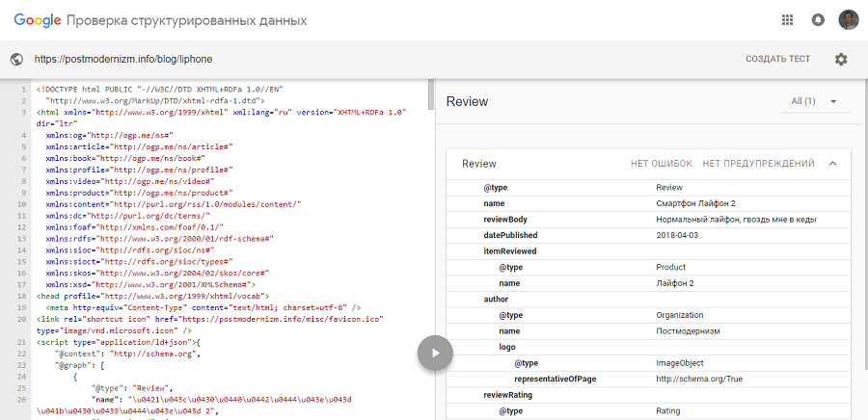Select the datePublished value 2018-04-03

[x=675, y=235]
